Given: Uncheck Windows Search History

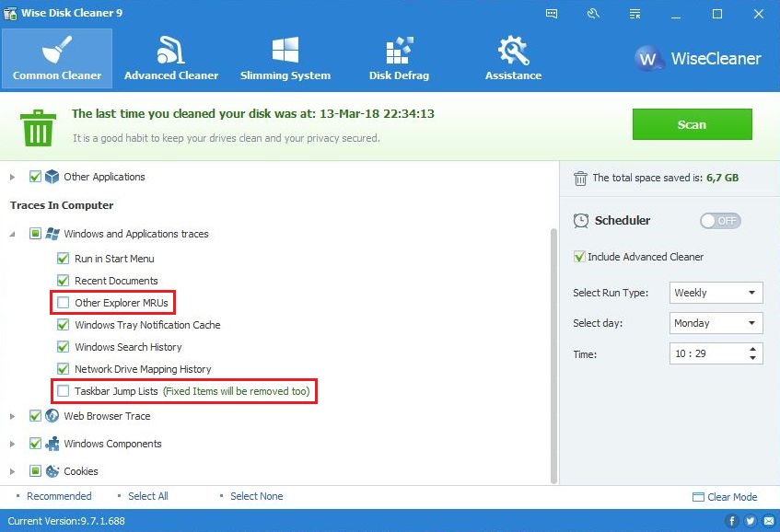Looking at the screenshot, I should [63, 347].
